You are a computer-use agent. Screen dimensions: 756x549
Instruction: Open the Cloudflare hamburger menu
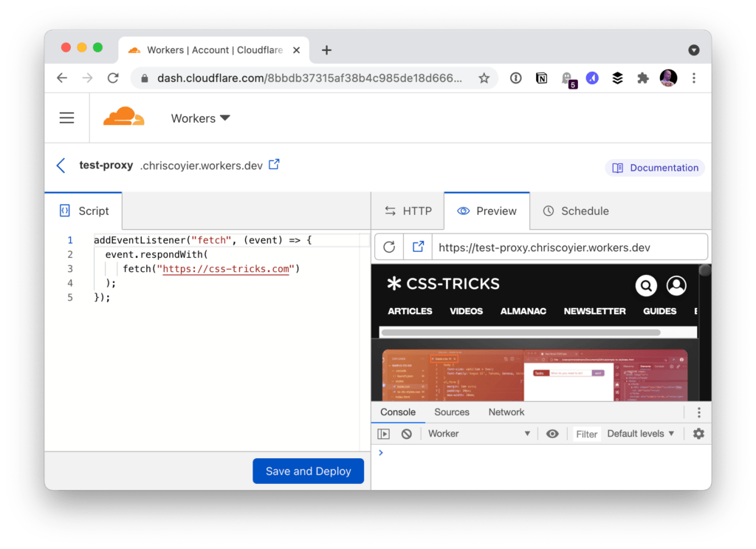click(x=67, y=117)
